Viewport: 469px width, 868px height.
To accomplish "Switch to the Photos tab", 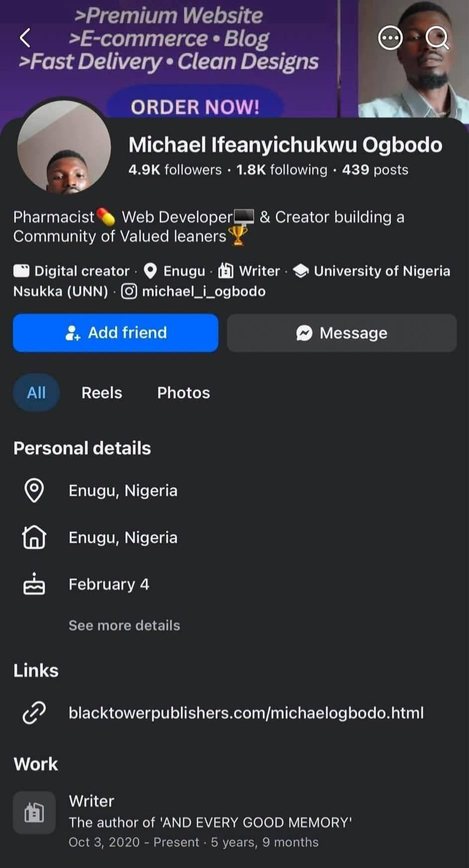I will coord(183,392).
